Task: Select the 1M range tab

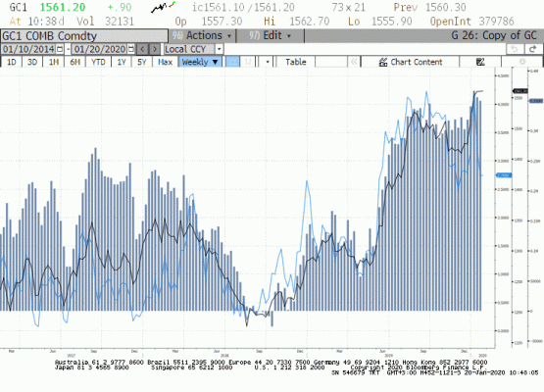Action: point(54,62)
